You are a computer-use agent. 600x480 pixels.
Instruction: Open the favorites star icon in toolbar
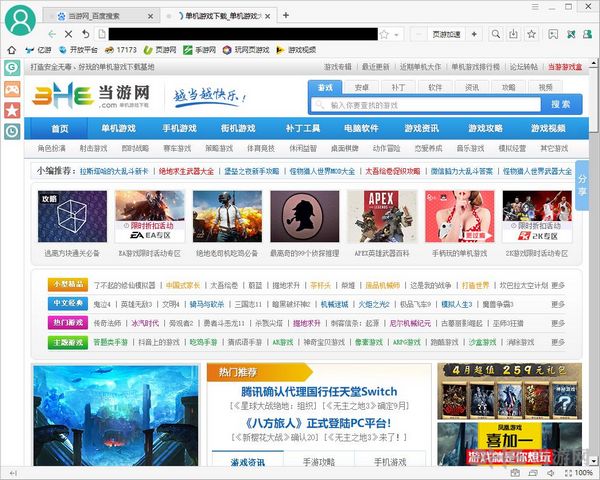tap(532, 34)
